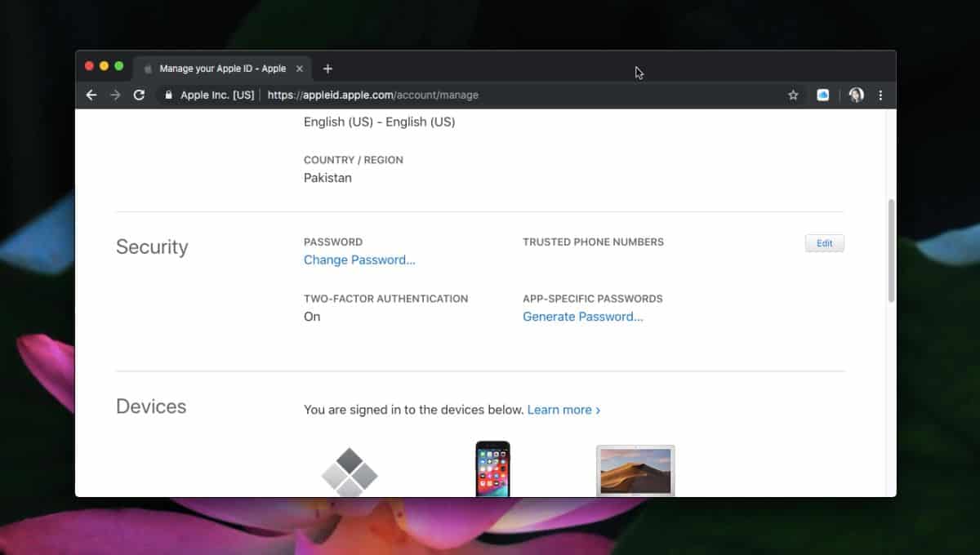This screenshot has width=980, height=555.
Task: Click the Pakistan country value
Action: 327,178
